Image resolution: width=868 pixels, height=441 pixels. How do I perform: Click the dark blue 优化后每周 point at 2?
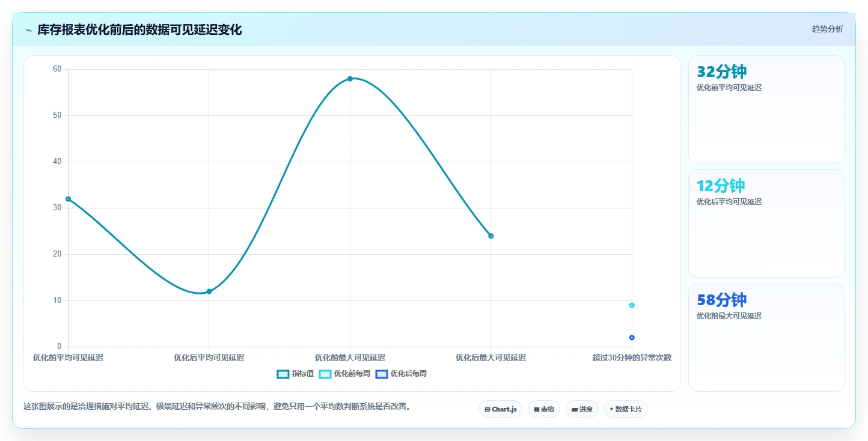[632, 338]
